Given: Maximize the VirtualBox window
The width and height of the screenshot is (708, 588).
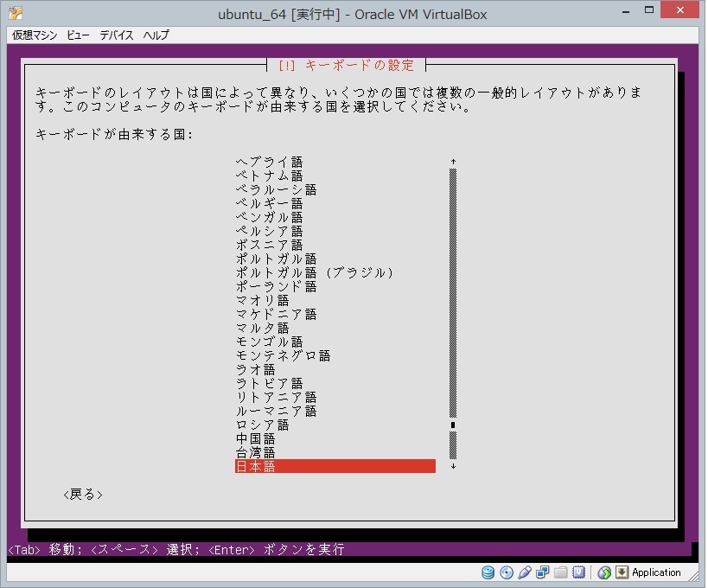Looking at the screenshot, I should (649, 10).
